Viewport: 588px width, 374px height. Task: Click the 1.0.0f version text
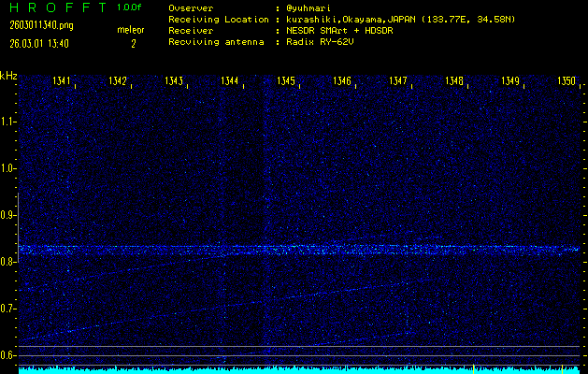[130, 7]
